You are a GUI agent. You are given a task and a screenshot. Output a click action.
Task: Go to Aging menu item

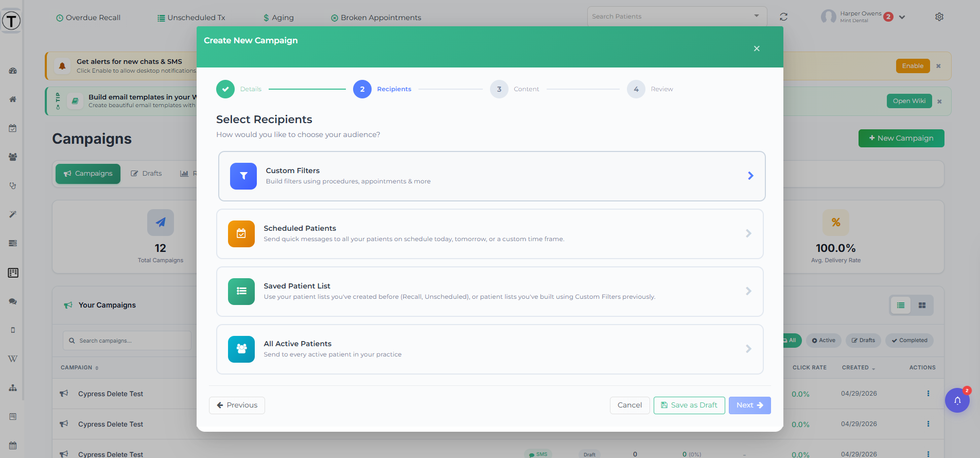[x=278, y=18]
